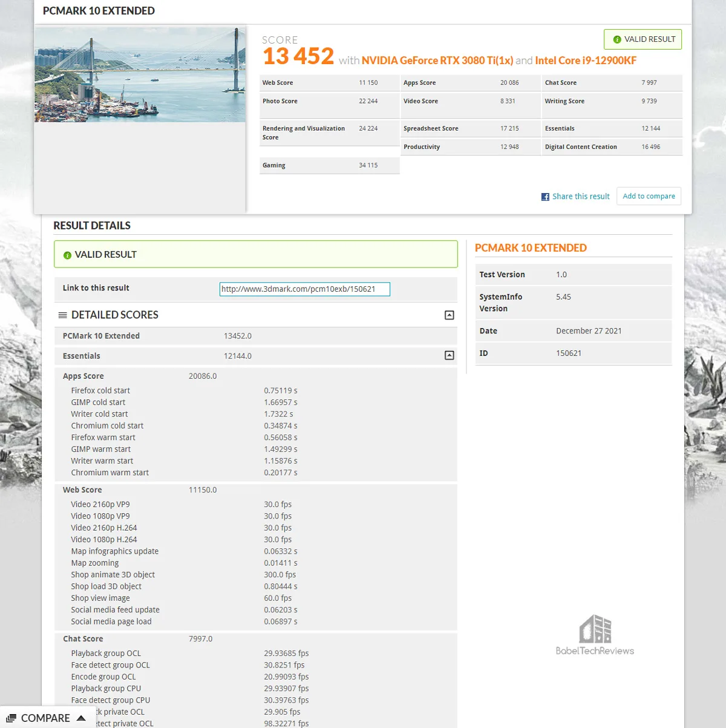
Task: Click the Map infographics update row
Action: (x=256, y=551)
